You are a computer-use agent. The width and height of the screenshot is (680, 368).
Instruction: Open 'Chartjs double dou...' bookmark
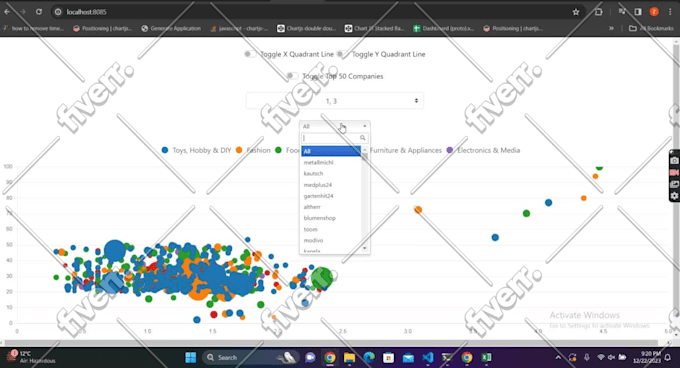[307, 29]
